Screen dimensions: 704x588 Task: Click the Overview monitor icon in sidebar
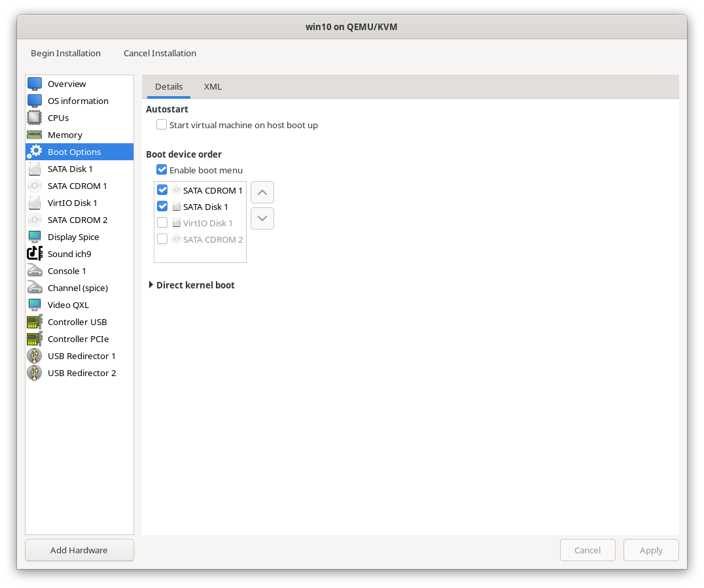(35, 84)
